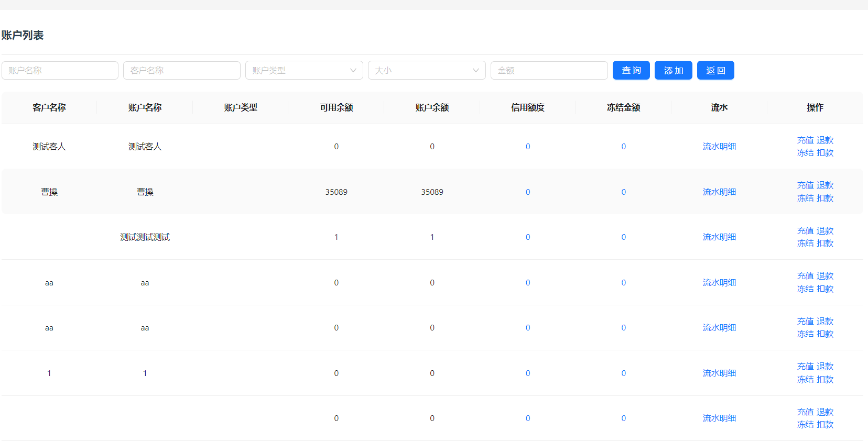The height and width of the screenshot is (442, 868).
Task: Open the 大小 dropdown
Action: [427, 70]
